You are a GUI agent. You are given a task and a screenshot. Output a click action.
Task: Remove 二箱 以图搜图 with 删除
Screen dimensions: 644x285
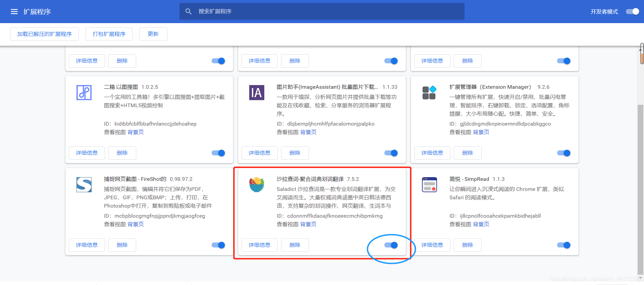(x=122, y=153)
